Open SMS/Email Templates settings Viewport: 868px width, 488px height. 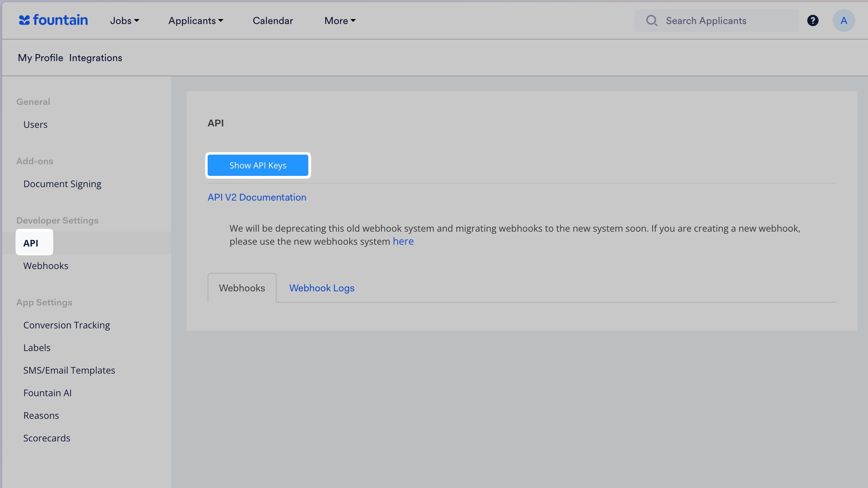[x=69, y=370]
